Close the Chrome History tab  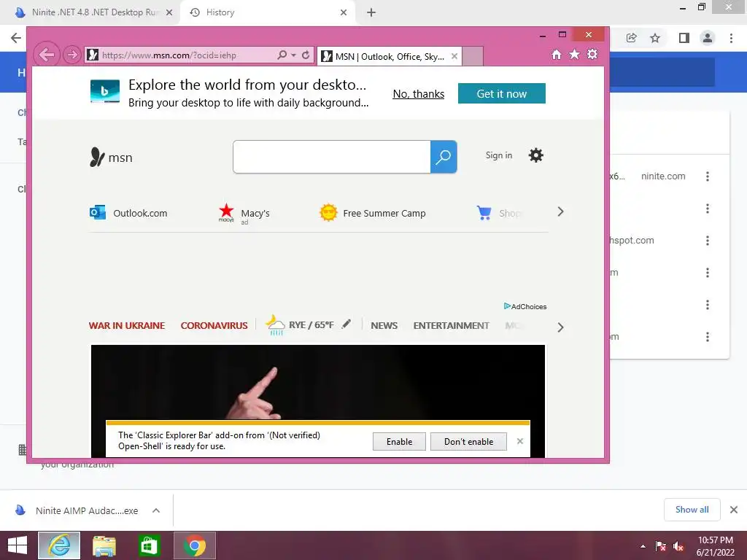(x=344, y=12)
